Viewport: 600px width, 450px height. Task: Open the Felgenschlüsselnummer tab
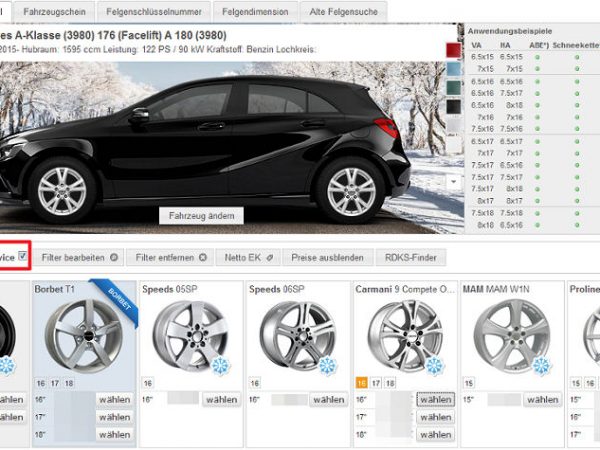point(154,12)
